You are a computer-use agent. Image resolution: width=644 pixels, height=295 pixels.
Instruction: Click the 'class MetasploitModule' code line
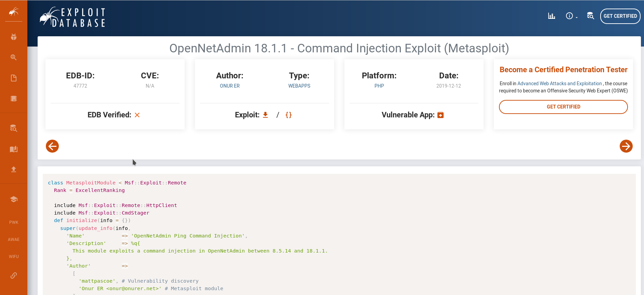tap(117, 183)
